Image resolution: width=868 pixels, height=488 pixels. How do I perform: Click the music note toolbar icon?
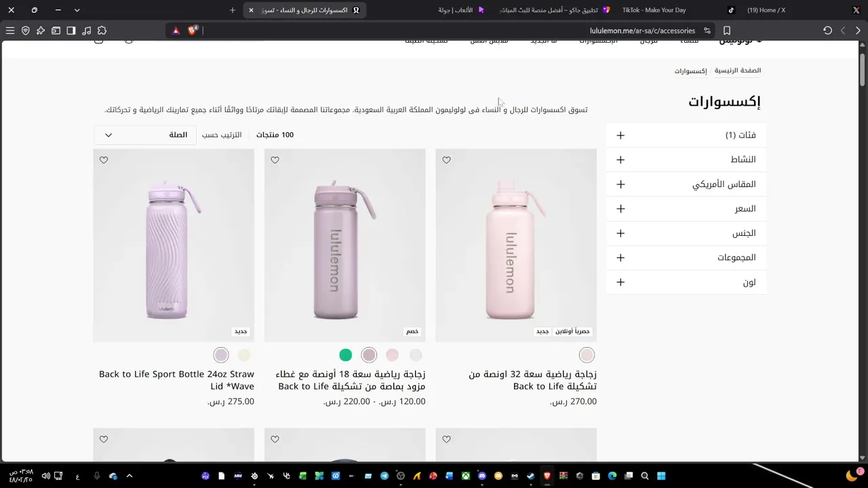click(x=86, y=30)
